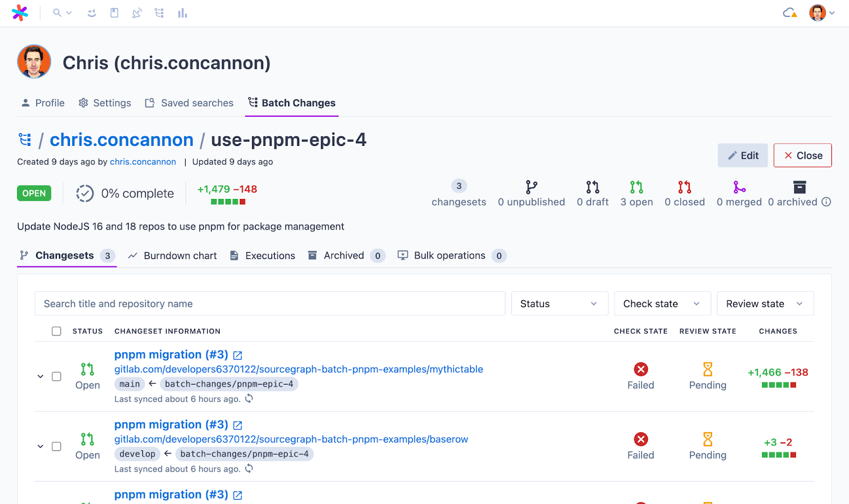Click the +1,479 −148 diffstat bar
This screenshot has width=849, height=504.
tap(228, 202)
